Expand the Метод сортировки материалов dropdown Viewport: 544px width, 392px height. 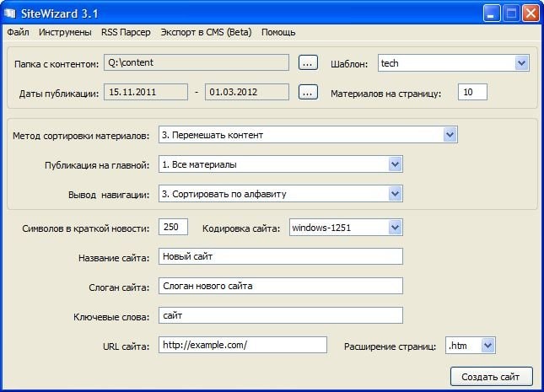click(x=450, y=135)
